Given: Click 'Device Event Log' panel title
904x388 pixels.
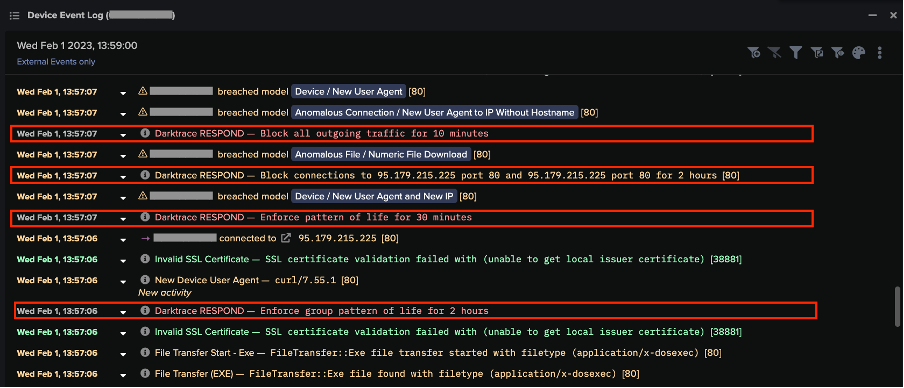Looking at the screenshot, I should click(x=67, y=16).
